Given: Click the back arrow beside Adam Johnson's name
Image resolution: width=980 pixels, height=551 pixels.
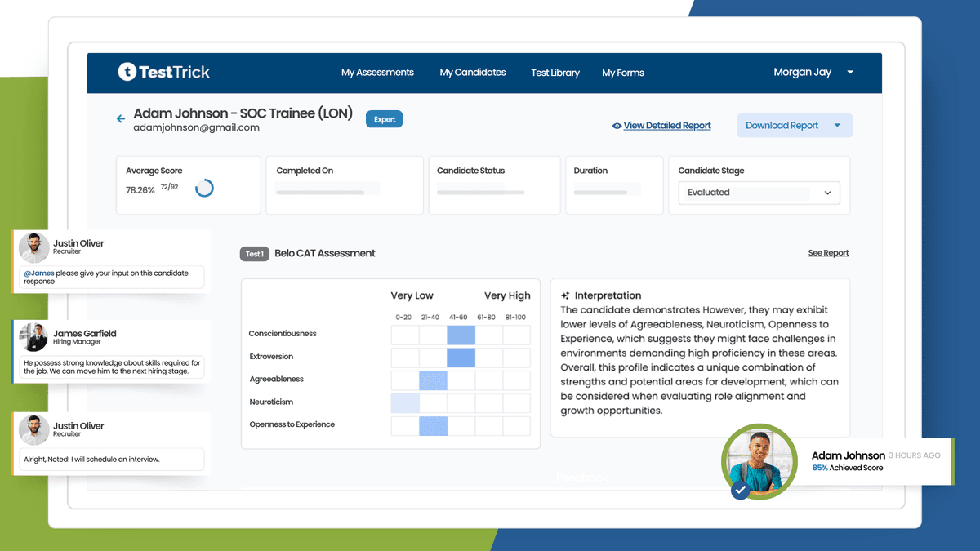Looking at the screenshot, I should click(119, 118).
